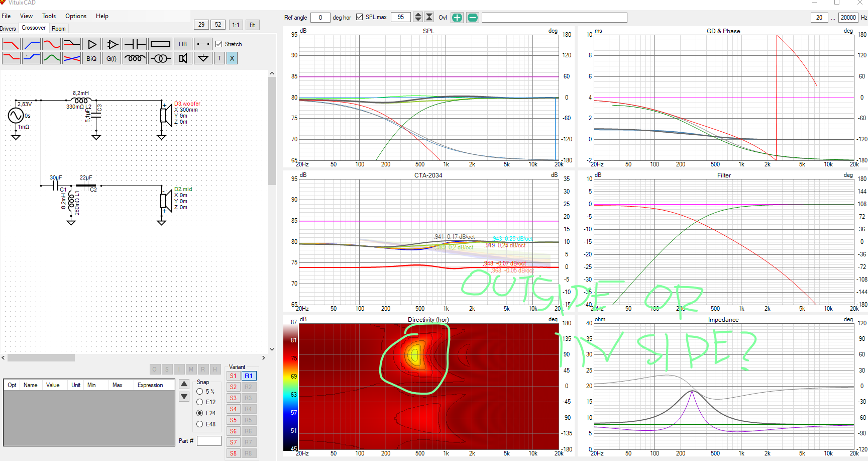This screenshot has width=868, height=461.
Task: Click schematic horizontal scrollbar right arrow
Action: (264, 358)
